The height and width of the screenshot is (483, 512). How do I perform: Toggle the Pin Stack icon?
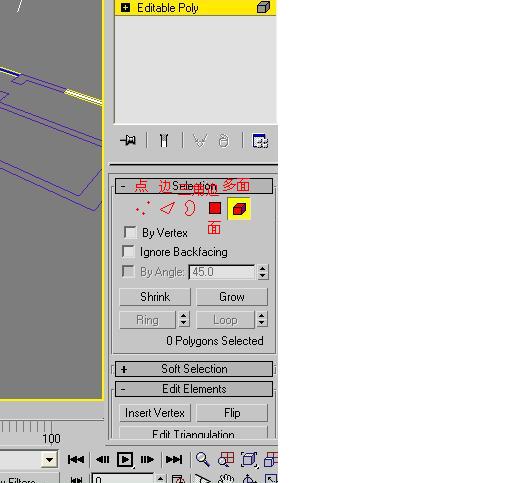click(x=128, y=140)
